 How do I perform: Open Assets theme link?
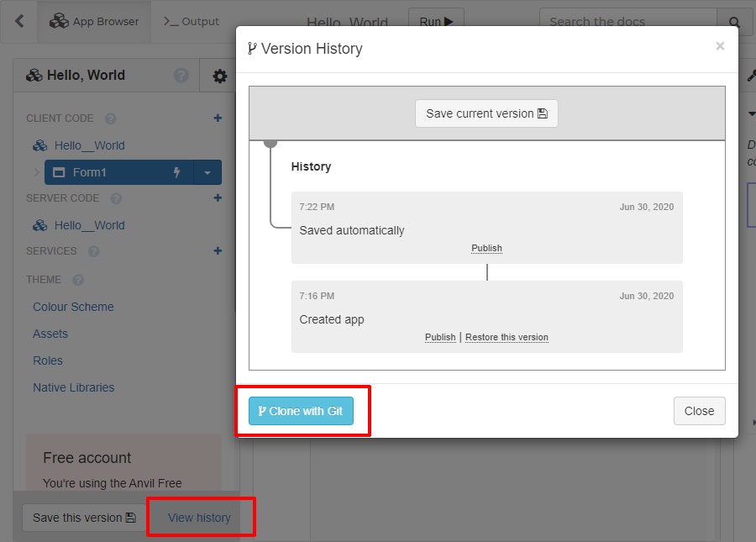[x=50, y=334]
